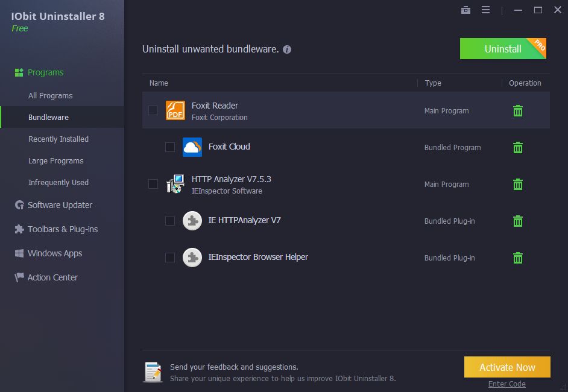This screenshot has height=392, width=568.
Task: Check the Foxit Reader checkbox
Action: (153, 110)
